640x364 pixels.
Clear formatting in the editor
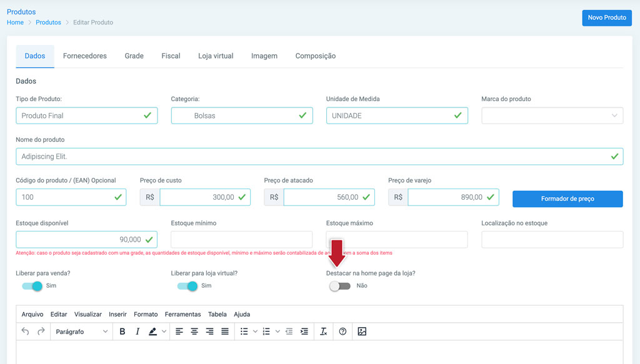(323, 332)
